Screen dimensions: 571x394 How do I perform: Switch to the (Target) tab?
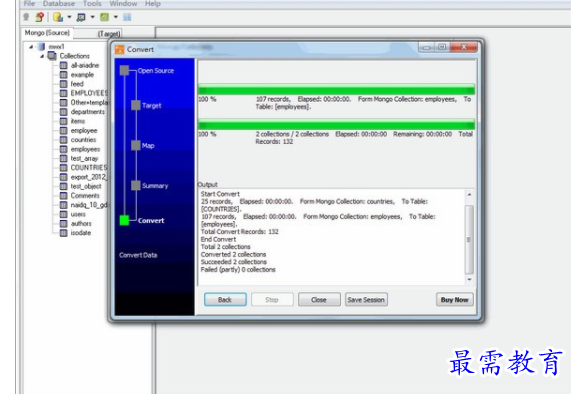(109, 34)
